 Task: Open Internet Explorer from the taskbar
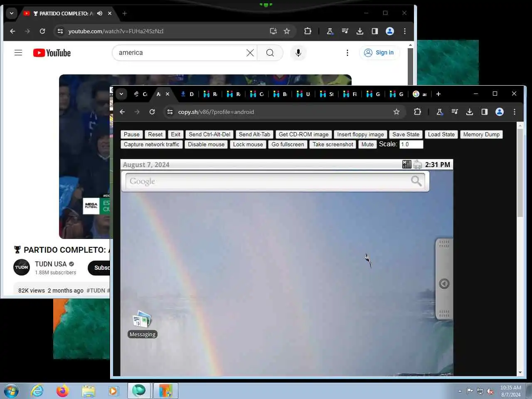[37, 391]
